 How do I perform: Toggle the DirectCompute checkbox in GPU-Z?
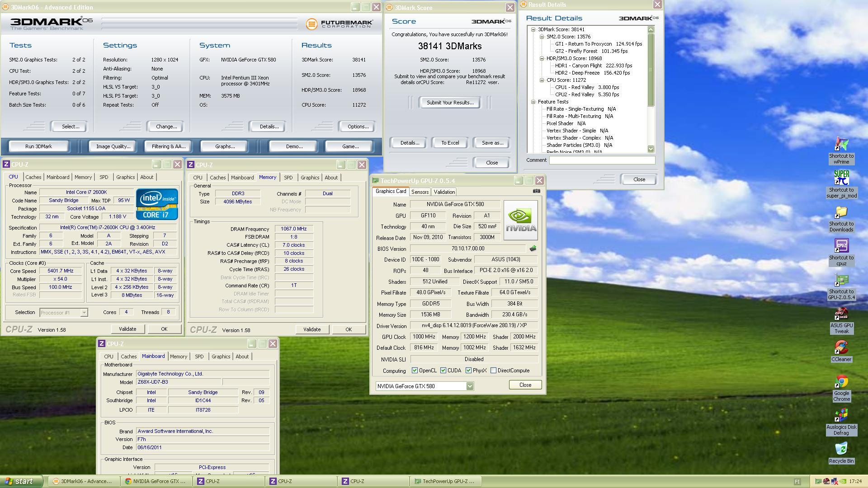pos(493,371)
